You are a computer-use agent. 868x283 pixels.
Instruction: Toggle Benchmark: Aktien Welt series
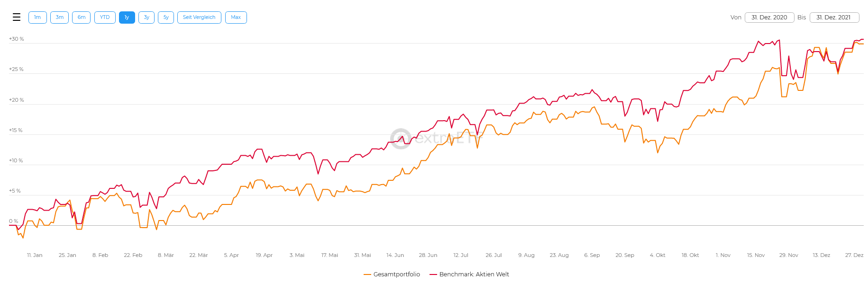tap(474, 274)
